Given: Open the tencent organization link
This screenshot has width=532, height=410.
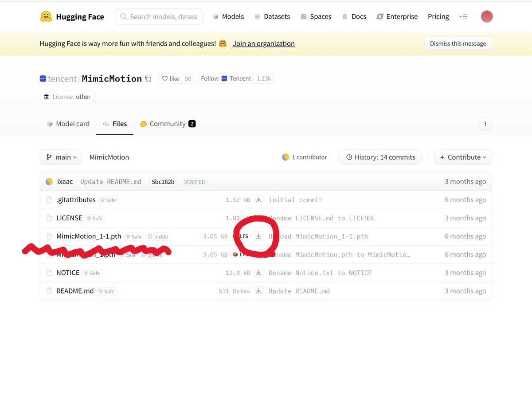Looking at the screenshot, I should (x=62, y=79).
